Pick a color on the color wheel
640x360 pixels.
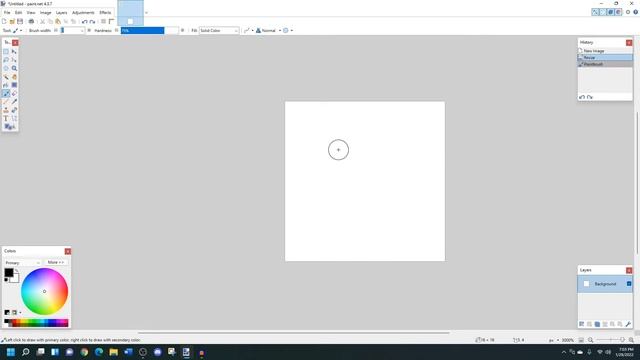click(x=44, y=291)
